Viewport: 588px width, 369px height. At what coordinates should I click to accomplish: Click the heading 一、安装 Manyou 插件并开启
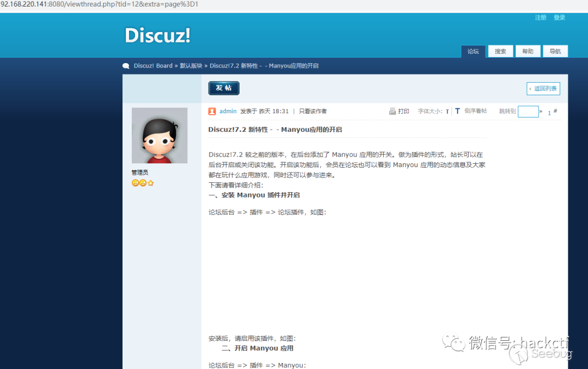(x=254, y=195)
